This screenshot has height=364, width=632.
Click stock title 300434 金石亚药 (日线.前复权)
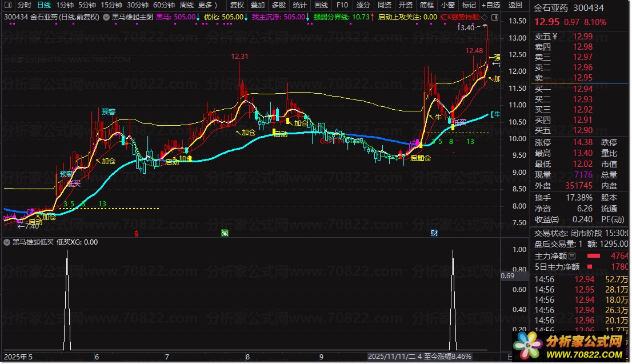coord(51,17)
